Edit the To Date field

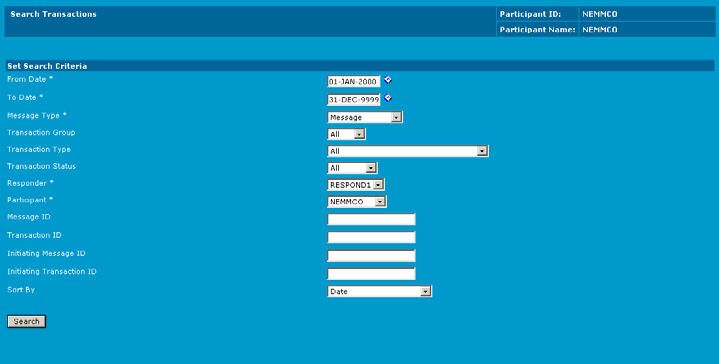[x=354, y=99]
